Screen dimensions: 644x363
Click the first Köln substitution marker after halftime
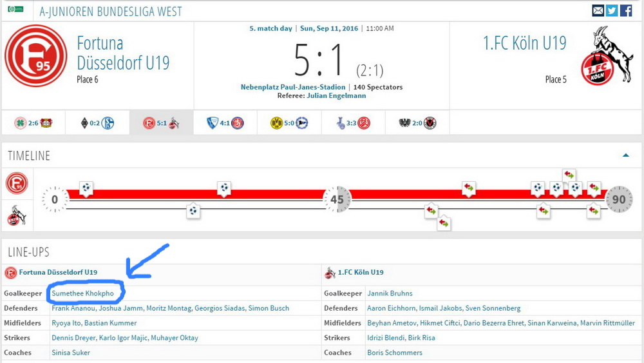(431, 211)
